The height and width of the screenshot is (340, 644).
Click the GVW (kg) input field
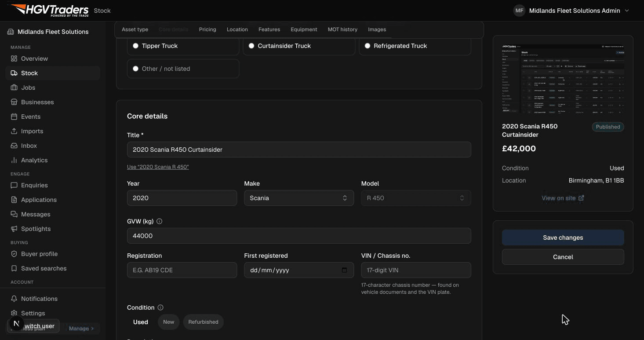299,236
